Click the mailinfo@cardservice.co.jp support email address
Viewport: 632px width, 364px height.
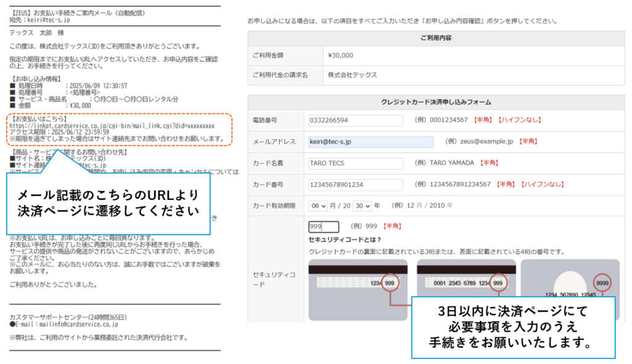(x=78, y=324)
